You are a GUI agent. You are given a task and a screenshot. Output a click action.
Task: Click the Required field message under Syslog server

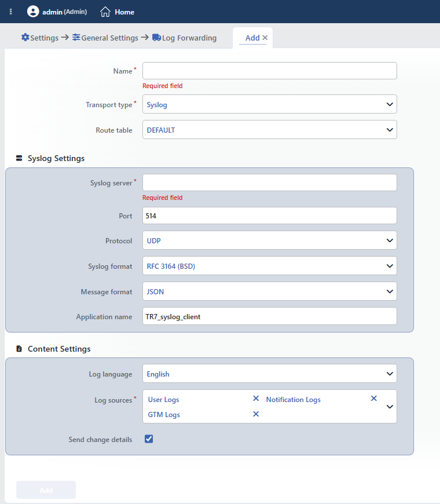click(163, 198)
